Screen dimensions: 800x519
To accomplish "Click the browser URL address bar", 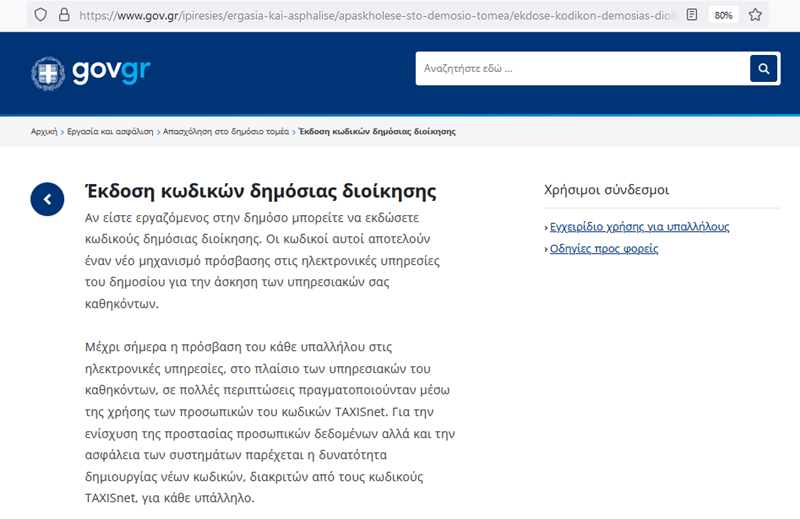I will (x=378, y=15).
